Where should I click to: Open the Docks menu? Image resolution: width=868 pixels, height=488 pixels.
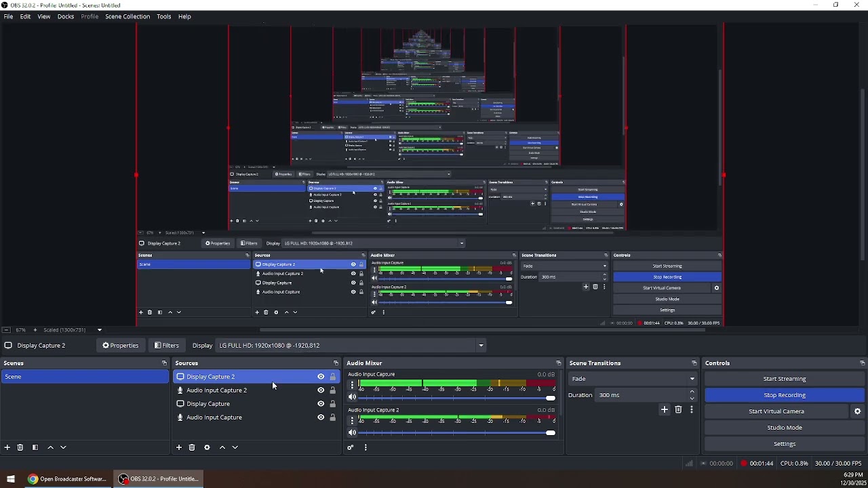(66, 16)
